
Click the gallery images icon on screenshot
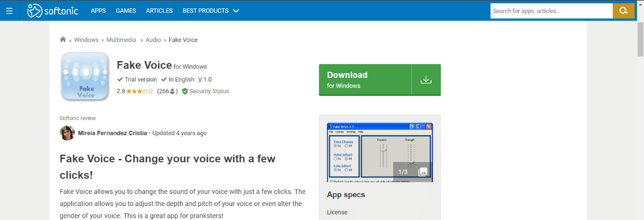tap(423, 172)
